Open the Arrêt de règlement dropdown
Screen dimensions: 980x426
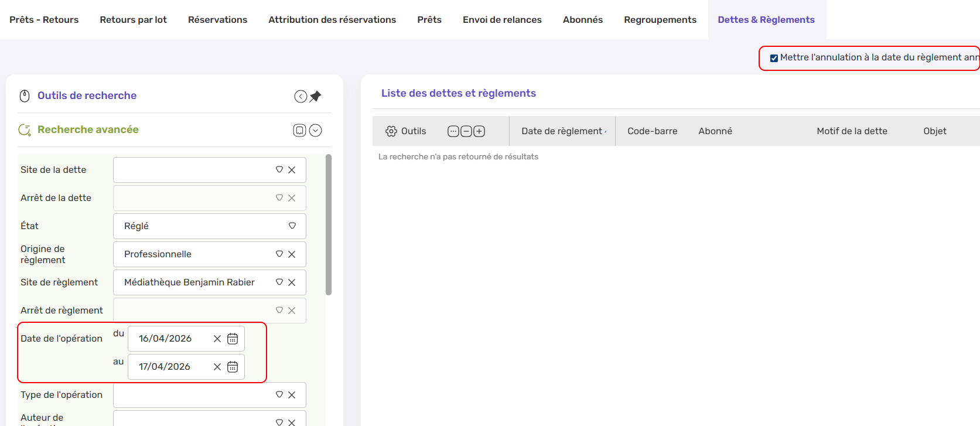tap(279, 311)
